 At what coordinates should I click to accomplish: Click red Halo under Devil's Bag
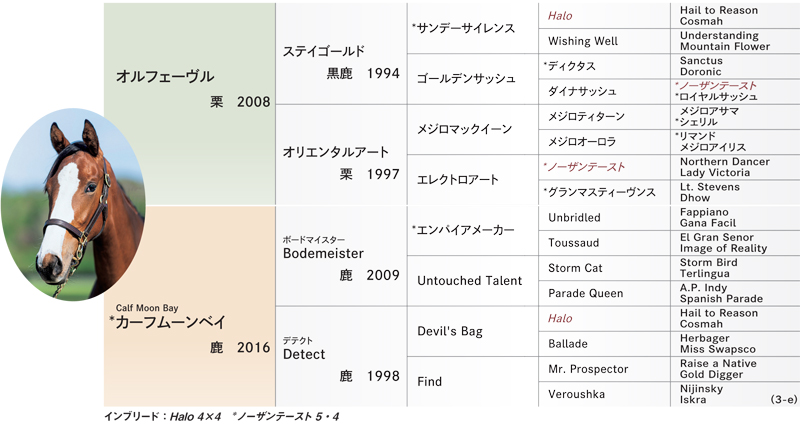click(x=560, y=318)
